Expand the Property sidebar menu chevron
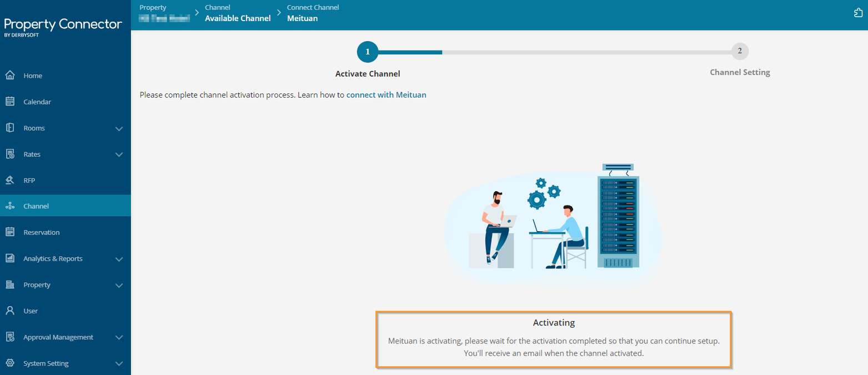 119,285
